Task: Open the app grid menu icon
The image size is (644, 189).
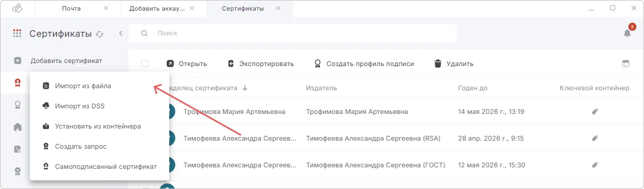Action: (x=17, y=34)
